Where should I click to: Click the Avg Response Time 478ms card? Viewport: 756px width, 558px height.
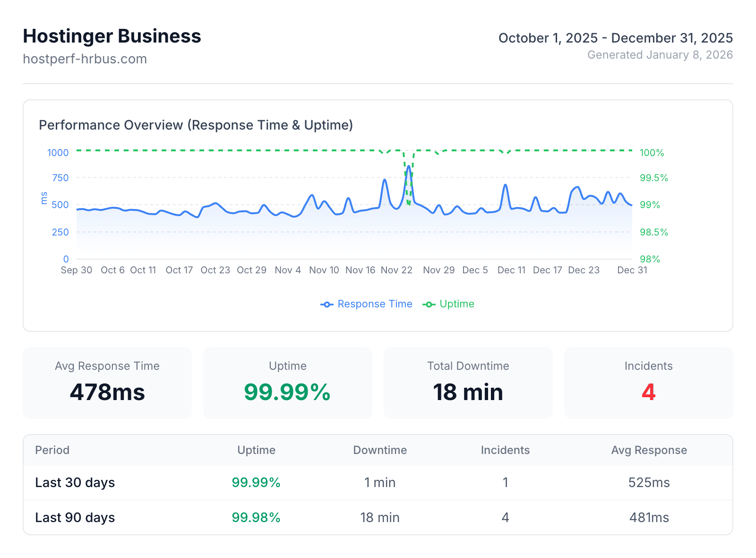pos(107,383)
